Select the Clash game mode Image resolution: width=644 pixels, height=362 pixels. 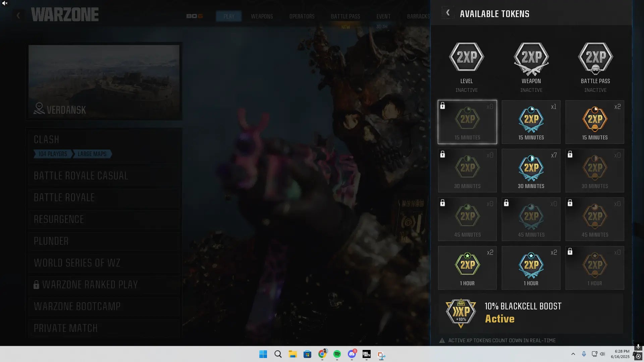click(104, 146)
